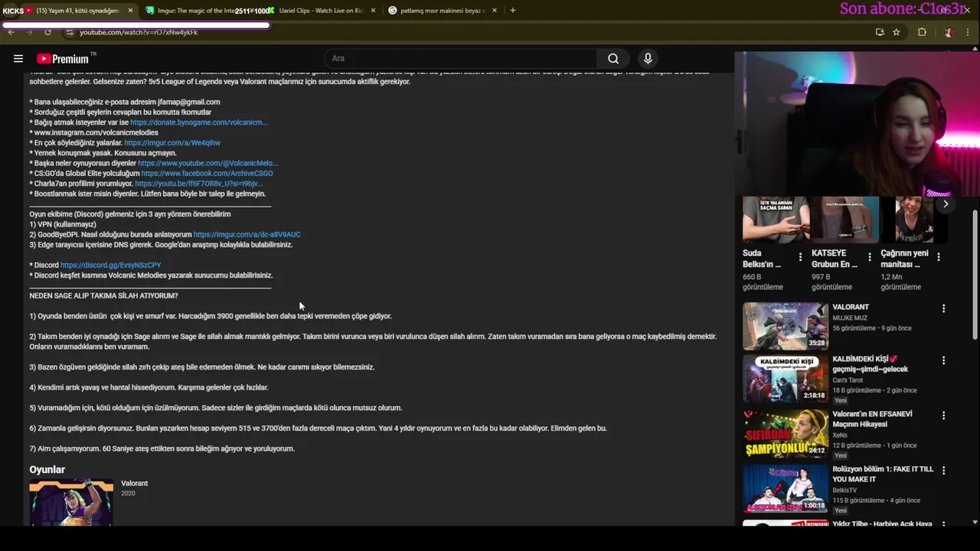Switch to the Uariel Clips Kick tab
The height and width of the screenshot is (551, 980).
click(x=321, y=11)
